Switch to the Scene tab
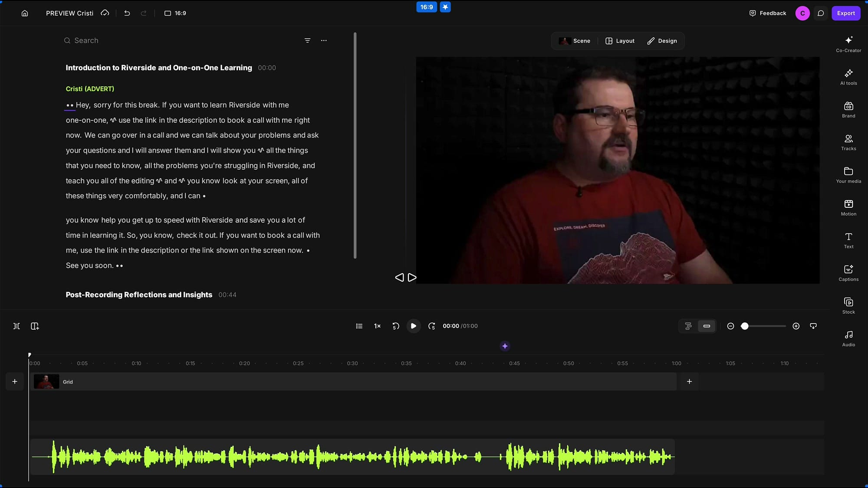This screenshot has width=868, height=488. [575, 41]
